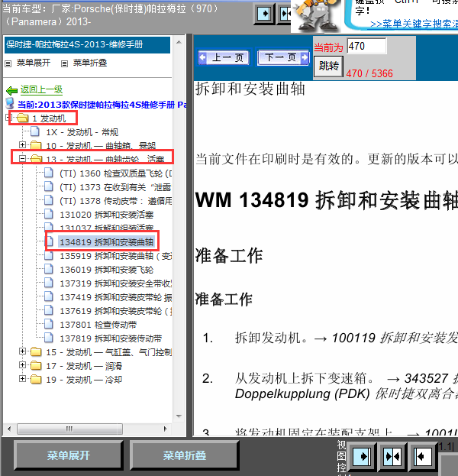Select 134819 拆卸和安装曲轴 item
This screenshot has height=476, width=458.
point(106,242)
